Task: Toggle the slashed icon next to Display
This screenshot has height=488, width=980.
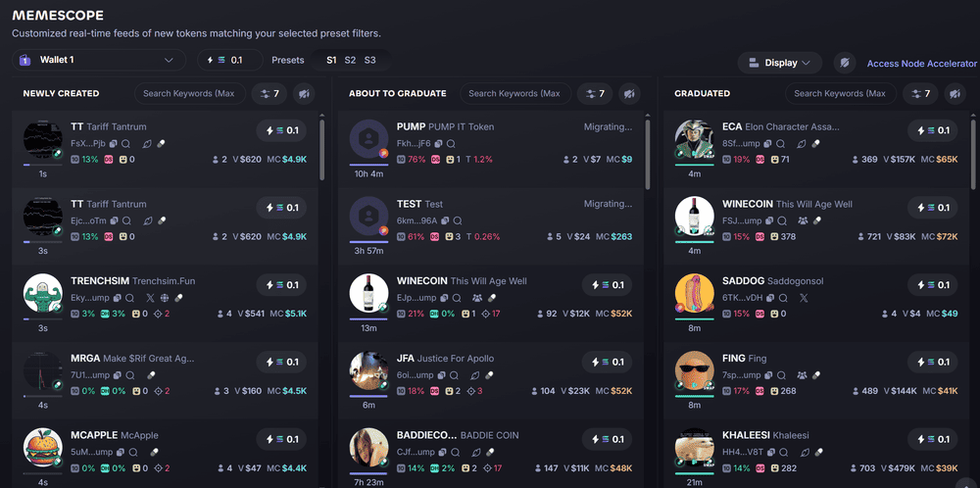Action: [x=845, y=63]
